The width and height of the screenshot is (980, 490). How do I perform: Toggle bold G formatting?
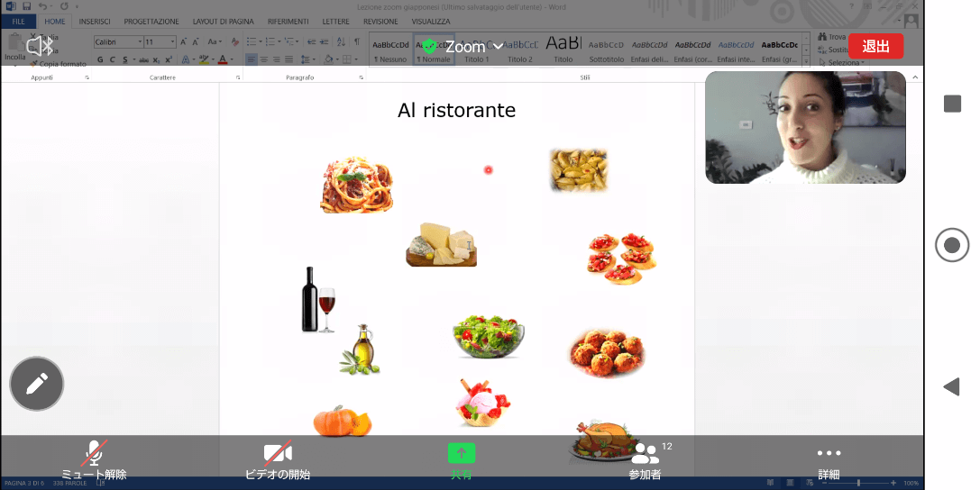click(x=100, y=60)
